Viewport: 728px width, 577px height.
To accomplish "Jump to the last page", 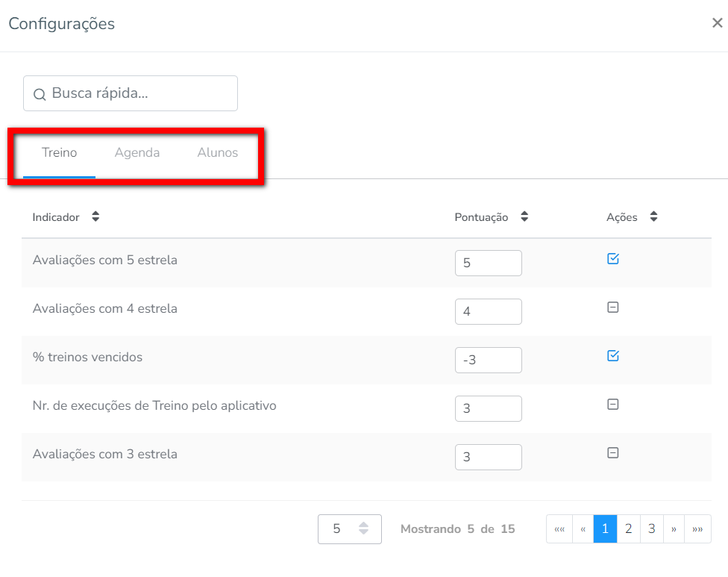I will pos(697,528).
